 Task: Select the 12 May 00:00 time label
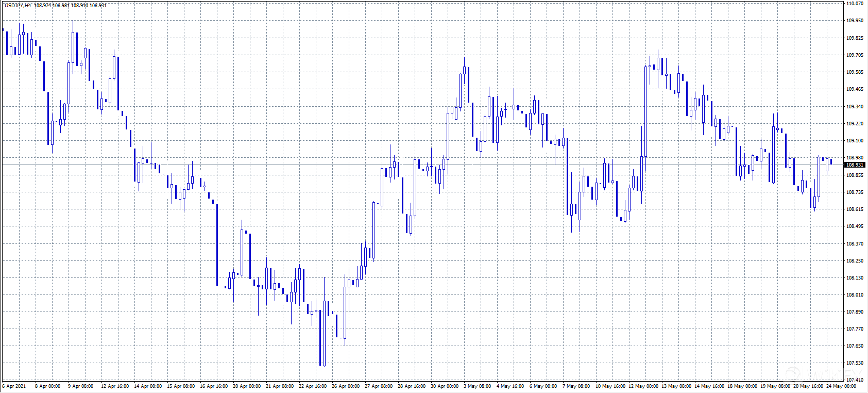point(643,386)
